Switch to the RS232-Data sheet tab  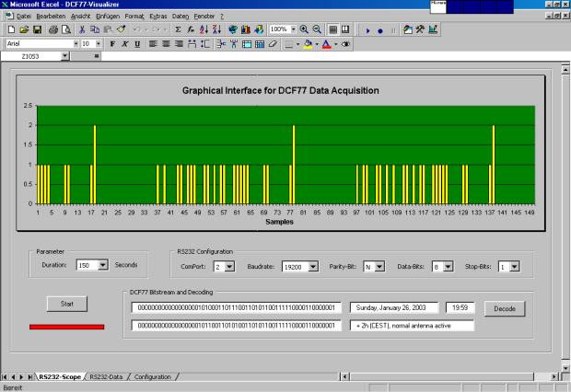[106, 376]
